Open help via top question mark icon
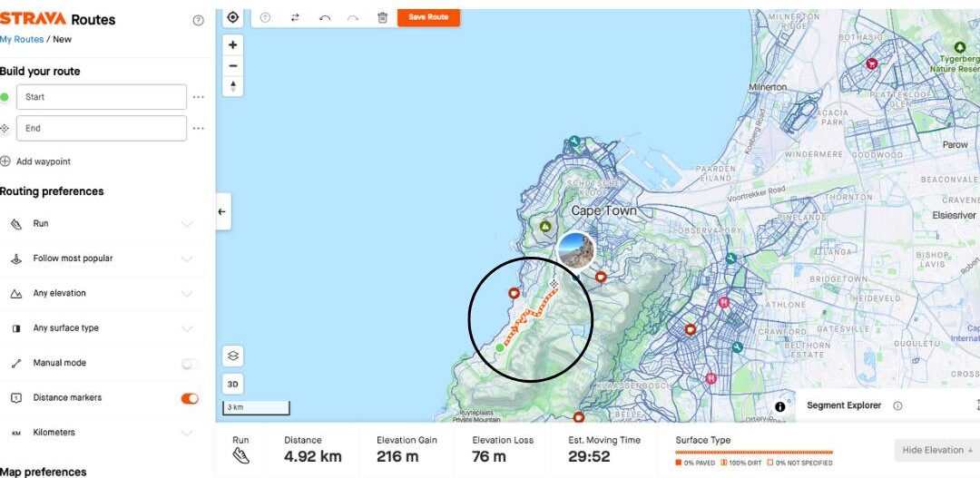The image size is (980, 478). click(x=198, y=20)
